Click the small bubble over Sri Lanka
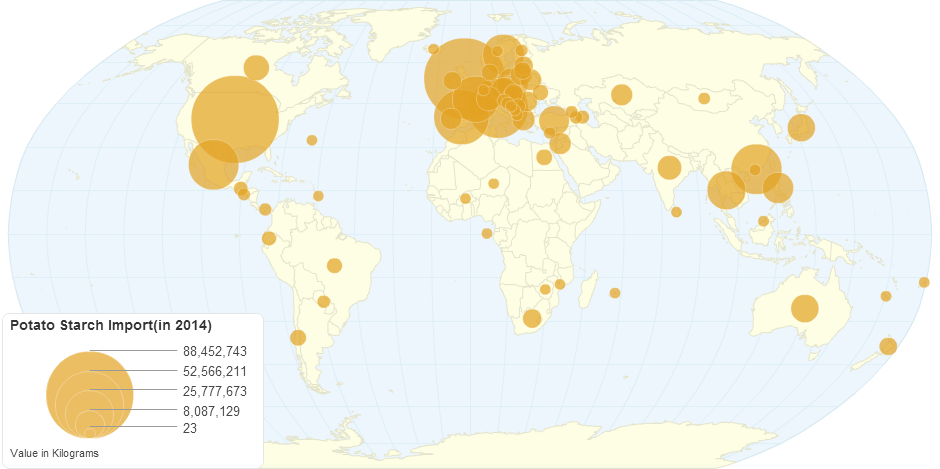 click(676, 212)
